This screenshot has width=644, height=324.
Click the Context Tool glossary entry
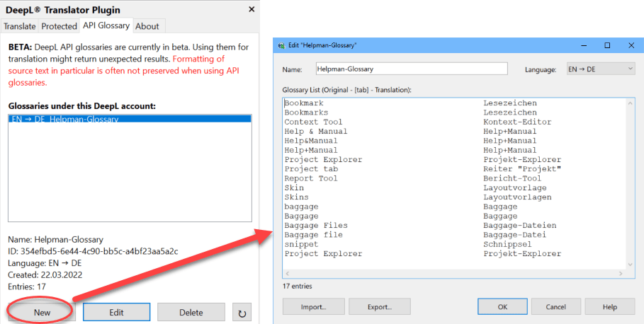[x=313, y=122]
